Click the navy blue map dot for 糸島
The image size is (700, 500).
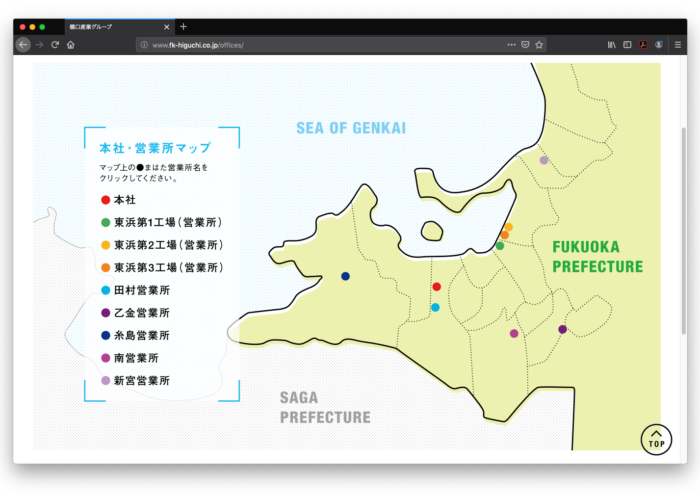coord(345,276)
